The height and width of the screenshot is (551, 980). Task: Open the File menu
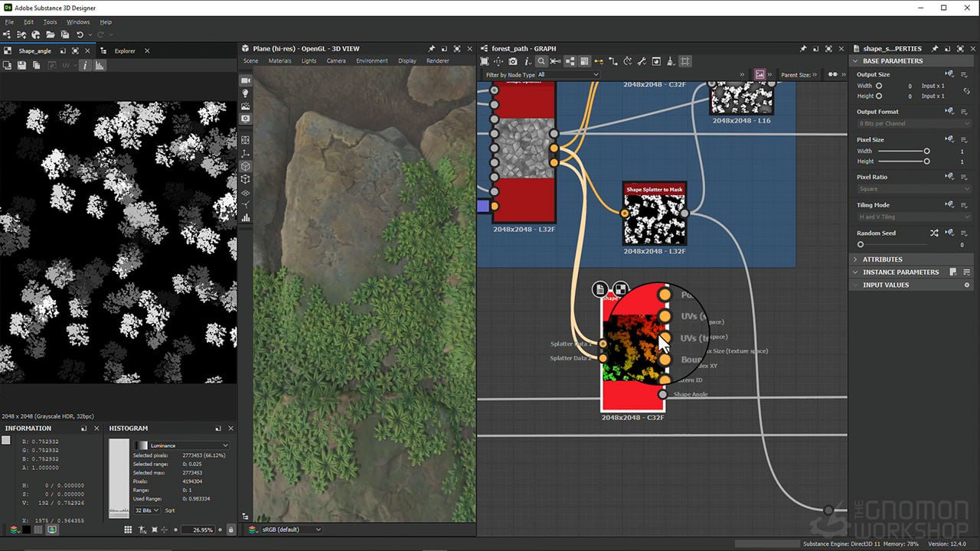click(9, 22)
